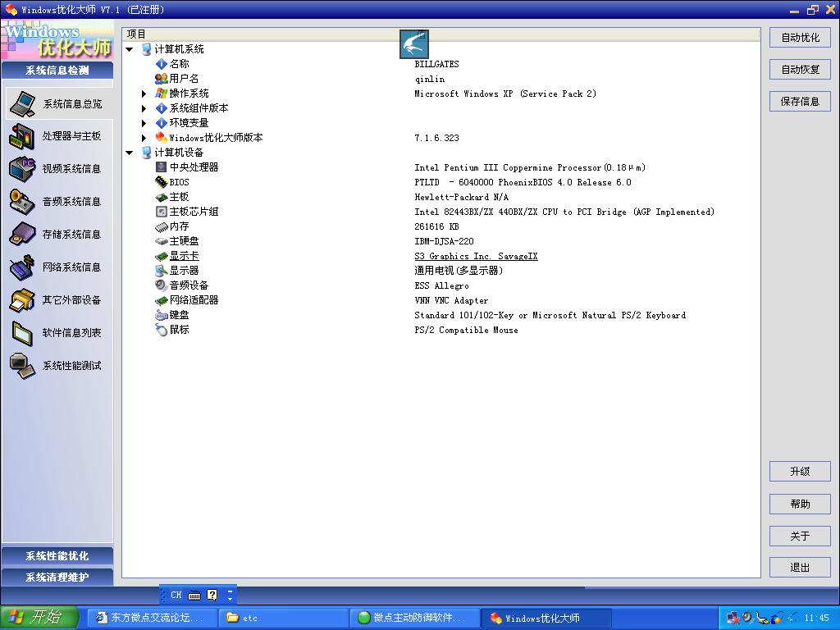Click the 操作系统 Windows flag icon
Screen dimensions: 840x630
(x=161, y=94)
